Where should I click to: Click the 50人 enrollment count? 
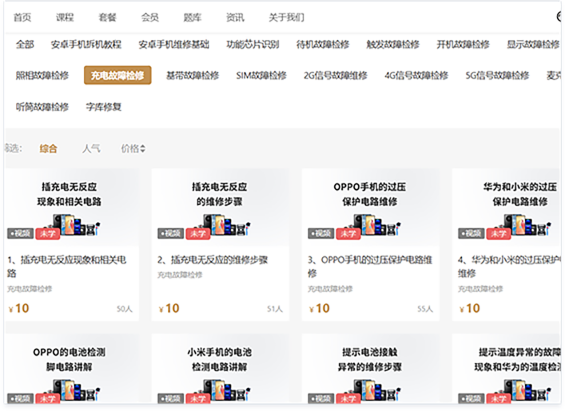point(125,309)
